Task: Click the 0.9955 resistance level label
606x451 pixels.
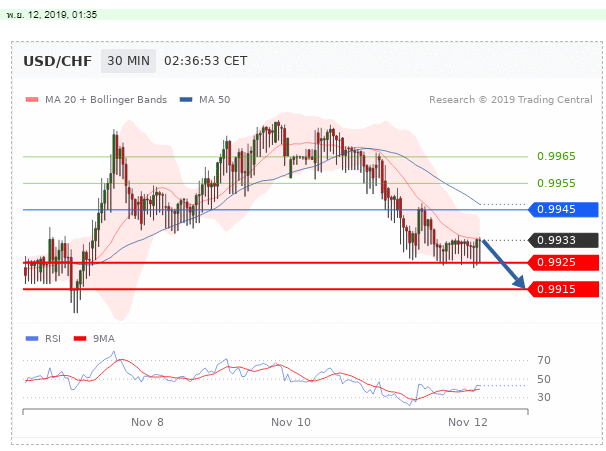Action: (556, 183)
